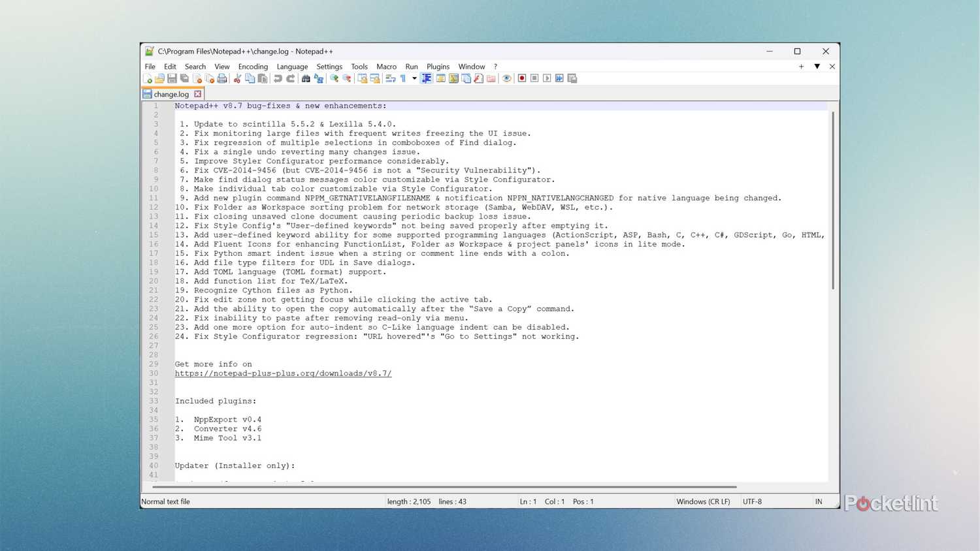980x551 pixels.
Task: Open the Macro menu
Action: (386, 67)
